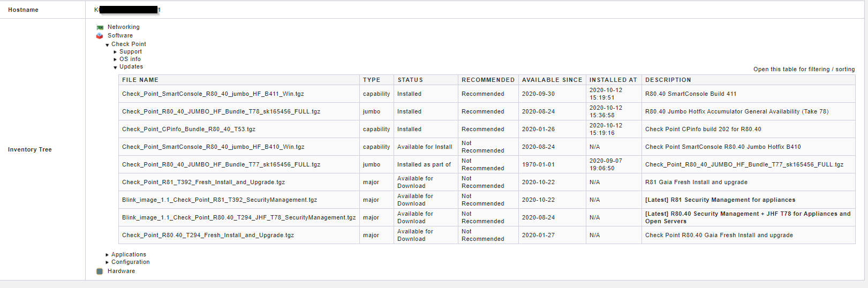868x288 pixels.
Task: Click 'R80.40 SmartConsole Build 411' description
Action: tap(691, 94)
